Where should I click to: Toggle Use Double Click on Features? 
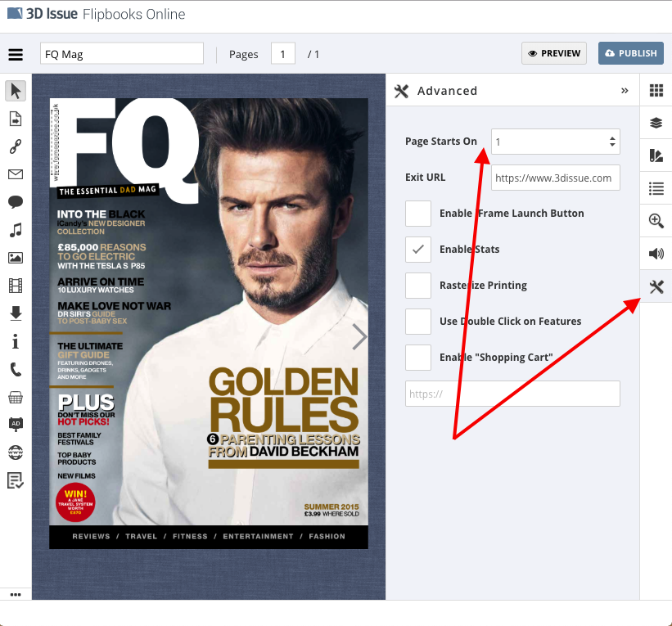click(418, 322)
